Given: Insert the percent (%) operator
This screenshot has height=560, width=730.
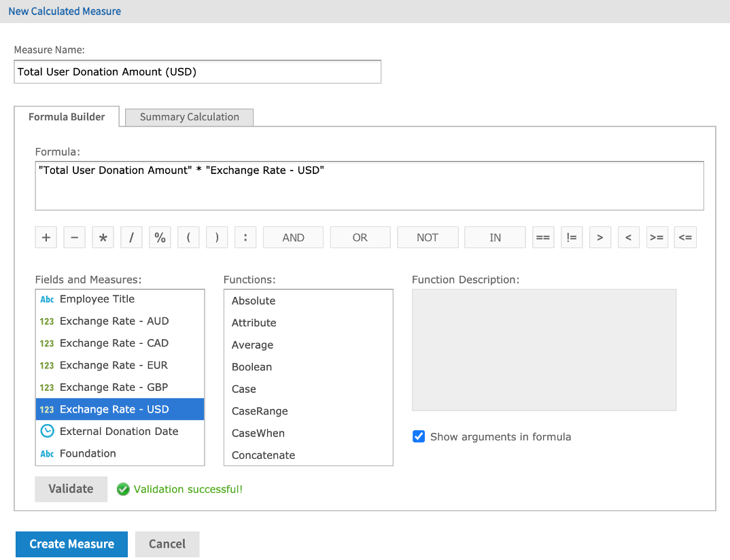Looking at the screenshot, I should pyautogui.click(x=160, y=237).
